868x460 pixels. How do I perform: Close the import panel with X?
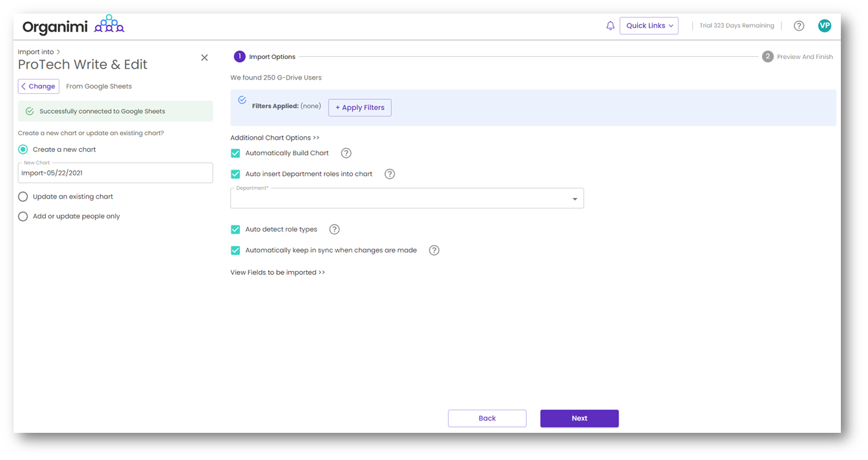(x=204, y=58)
